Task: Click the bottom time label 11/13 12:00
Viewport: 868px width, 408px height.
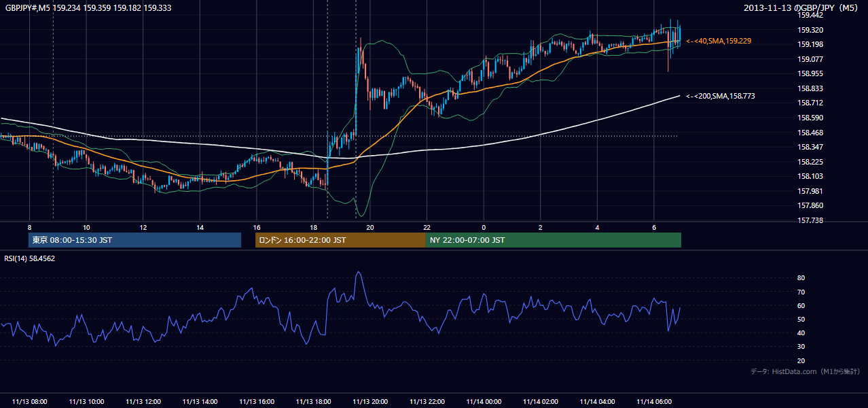Action: (143, 402)
